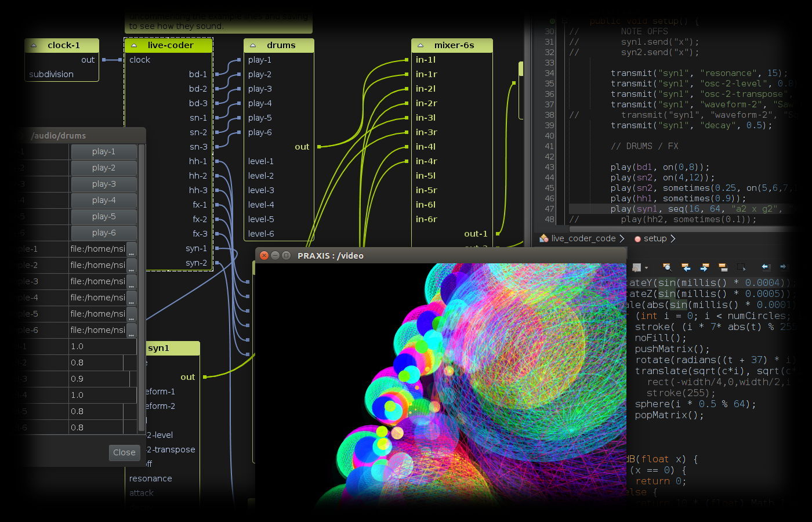
Task: Browse file for sample-4 with ellipsis button
Action: 132,298
